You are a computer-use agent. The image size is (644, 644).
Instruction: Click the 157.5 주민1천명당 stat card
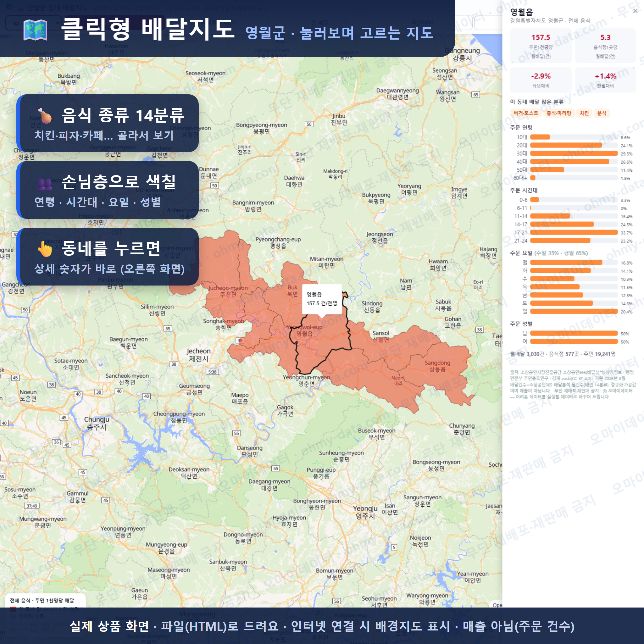[x=541, y=46]
